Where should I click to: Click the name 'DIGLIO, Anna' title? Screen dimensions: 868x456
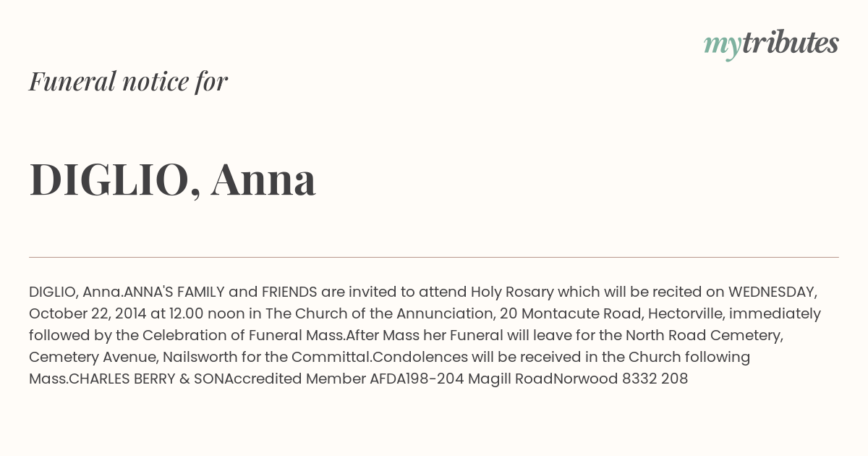[172, 180]
